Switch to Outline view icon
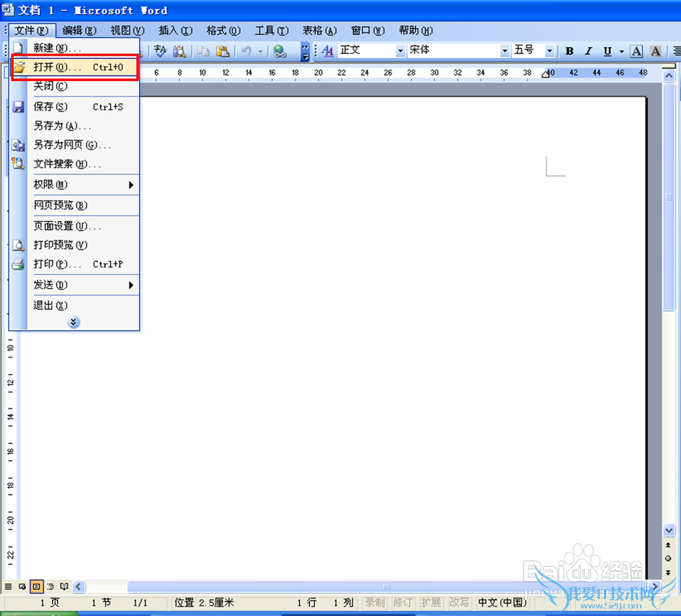 pyautogui.click(x=50, y=587)
